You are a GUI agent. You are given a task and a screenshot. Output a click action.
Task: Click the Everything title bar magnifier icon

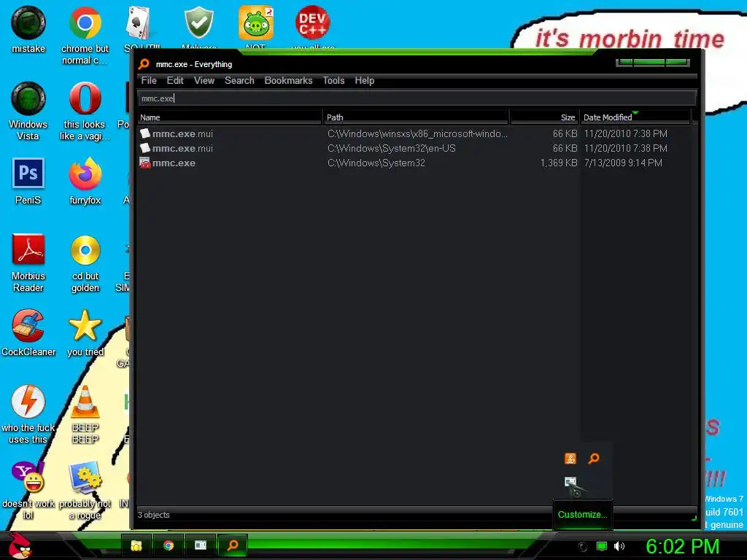[144, 64]
